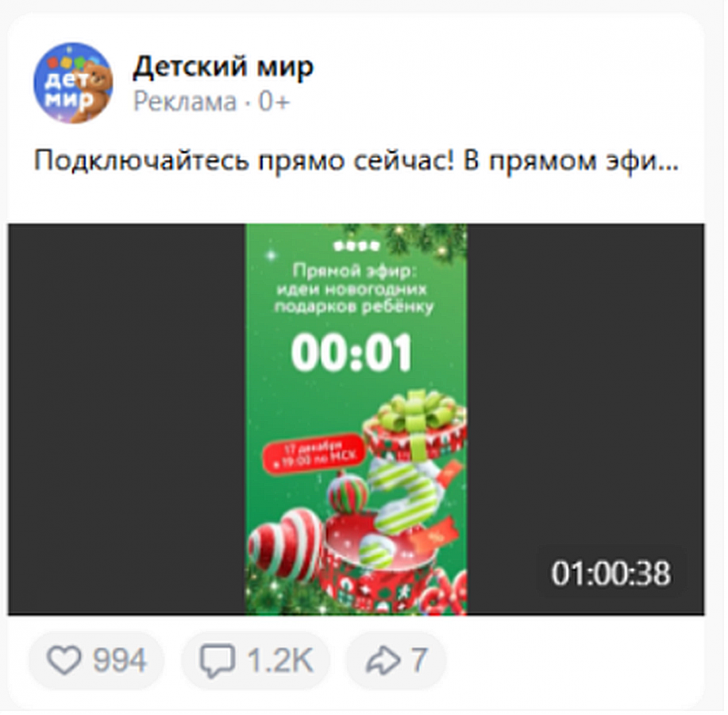Click the share count 7

point(419,660)
